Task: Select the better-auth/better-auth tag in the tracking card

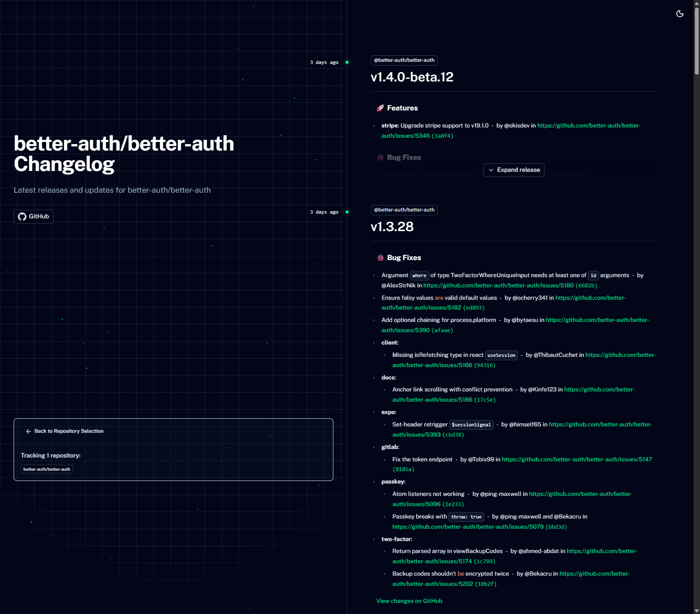Action: pos(46,469)
